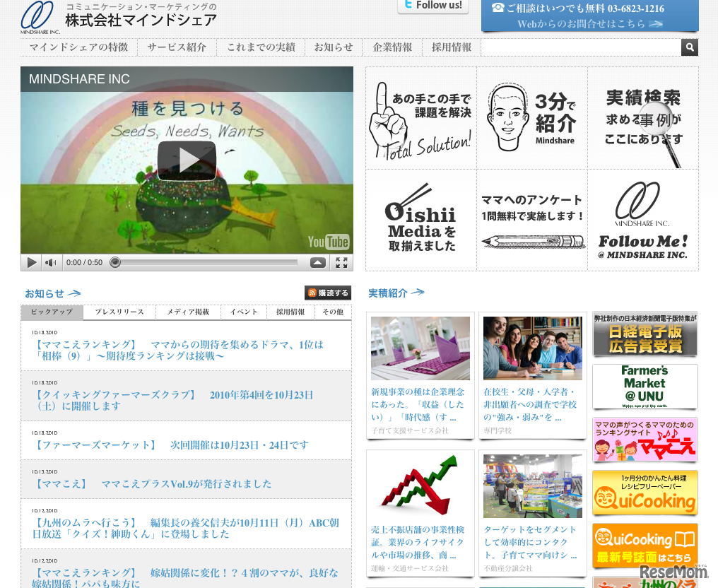Select the 採用情報 news tab

pos(290,312)
